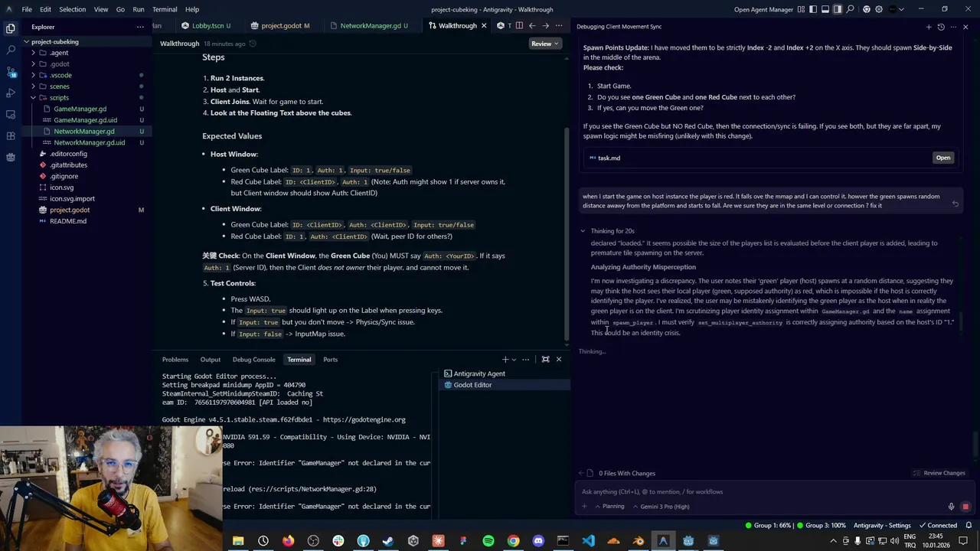Start a new agent conversation with plus
Viewport: 980px width, 551px height.
pos(928,27)
